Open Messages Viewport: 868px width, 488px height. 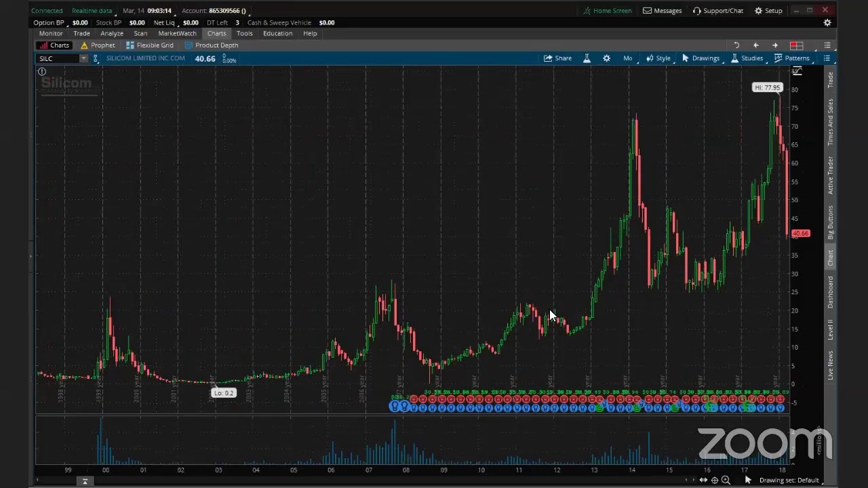[x=663, y=11]
